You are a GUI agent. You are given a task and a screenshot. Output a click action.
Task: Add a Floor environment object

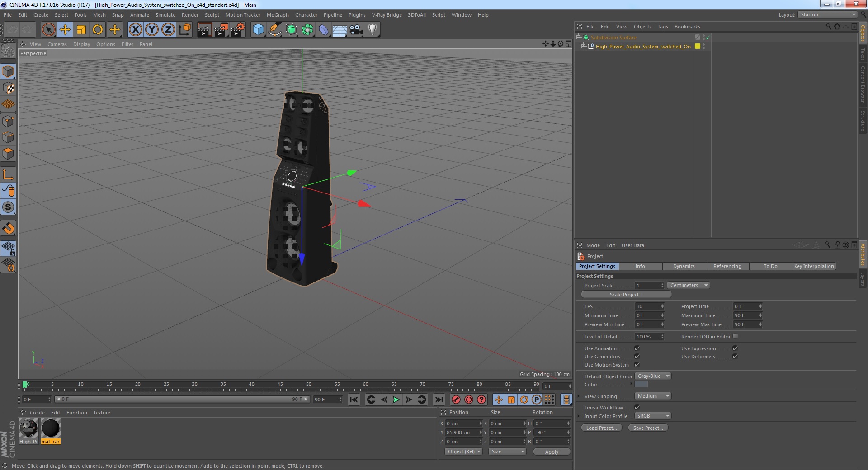tap(340, 30)
